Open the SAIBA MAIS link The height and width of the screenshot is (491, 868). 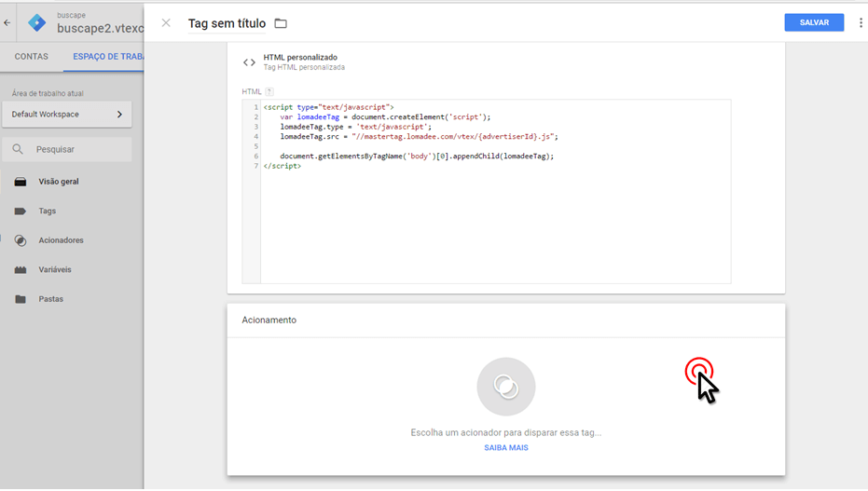click(506, 447)
